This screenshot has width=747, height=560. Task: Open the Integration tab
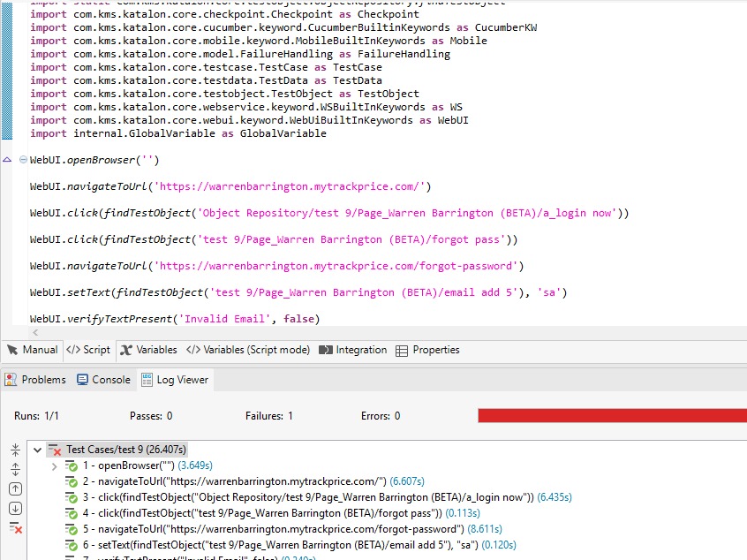353,350
